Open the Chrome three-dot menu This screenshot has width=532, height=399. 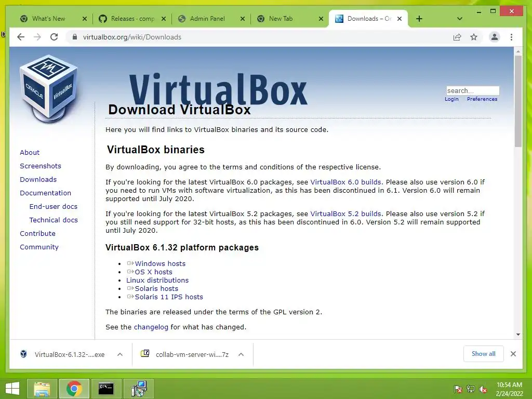pyautogui.click(x=511, y=37)
